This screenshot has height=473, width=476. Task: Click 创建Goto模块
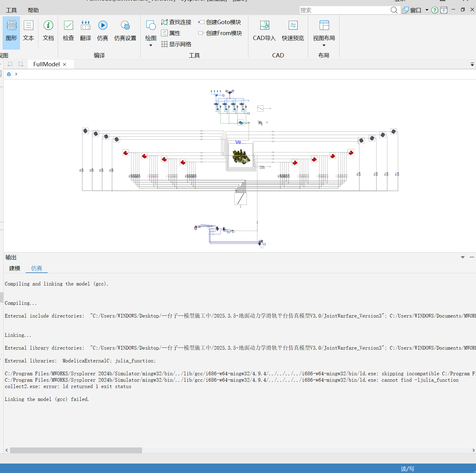coord(220,22)
